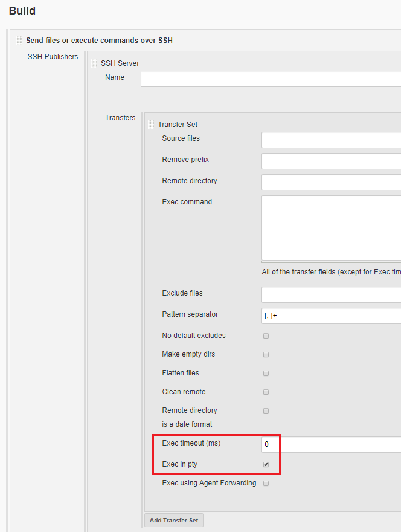401x532 pixels.
Task: Focus the Remove prefix input
Action: tap(331, 161)
